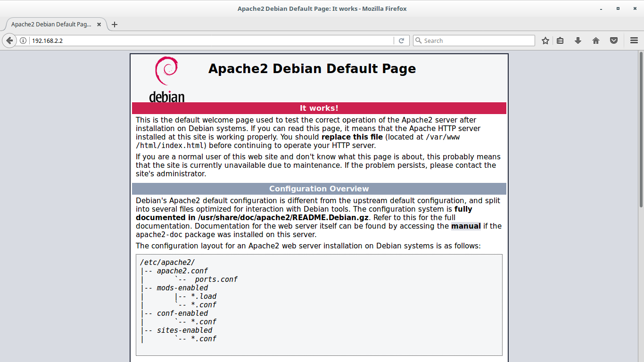644x362 pixels.
Task: Click the search magnifier icon
Action: click(x=418, y=41)
